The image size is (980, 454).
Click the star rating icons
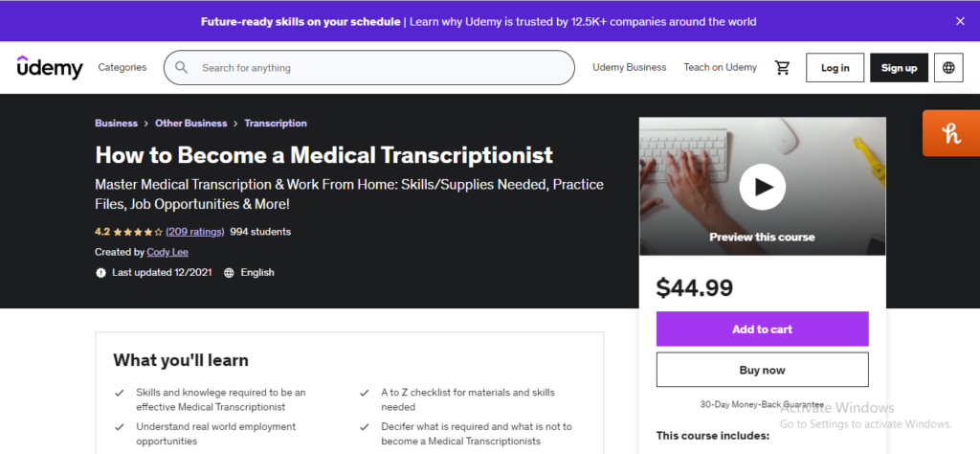[138, 232]
